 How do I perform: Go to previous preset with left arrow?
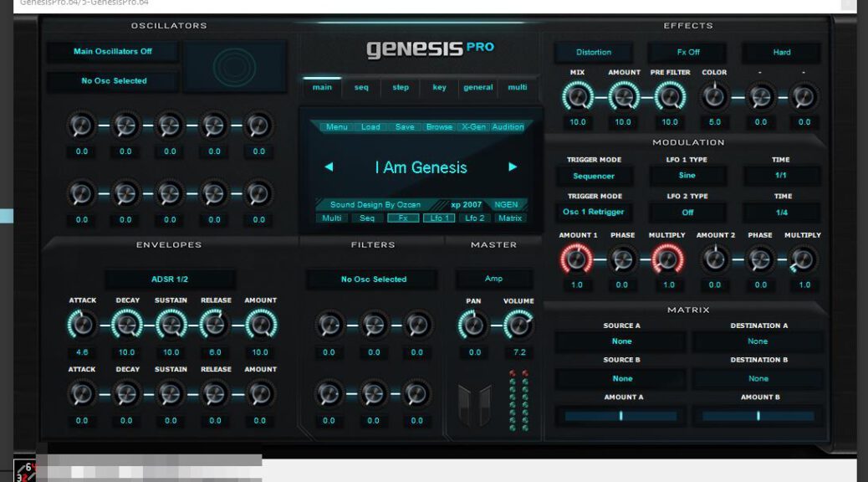tap(329, 167)
